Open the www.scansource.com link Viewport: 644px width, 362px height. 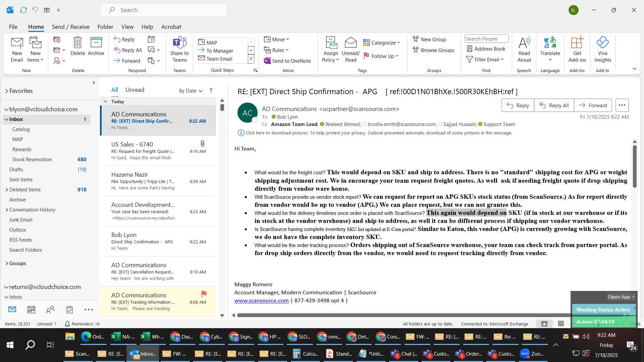click(261, 300)
